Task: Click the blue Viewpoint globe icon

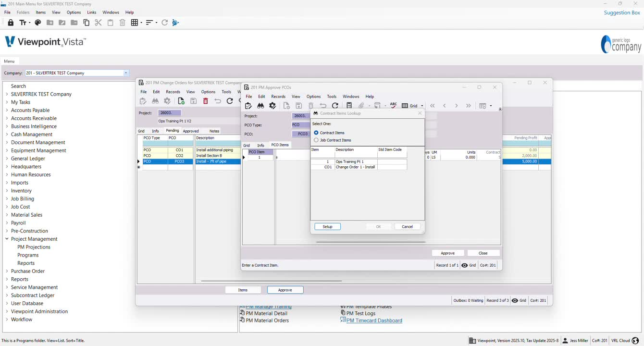Action: point(175,23)
